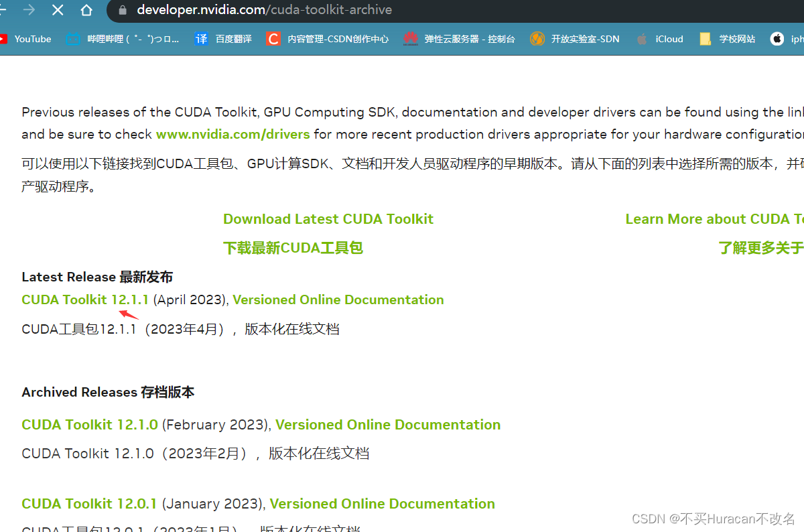Screen dimensions: 804x532
Task: Open 开放实验室-SDN bookmark
Action: (574, 39)
